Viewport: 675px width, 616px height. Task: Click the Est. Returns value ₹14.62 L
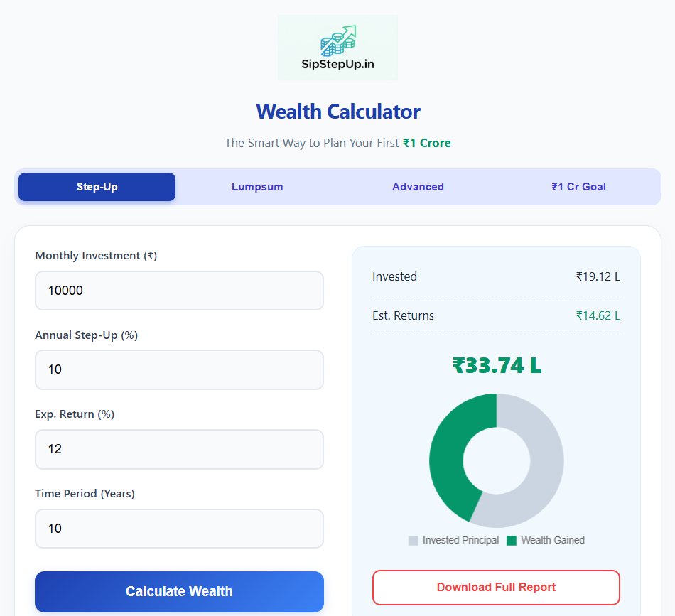pyautogui.click(x=598, y=315)
